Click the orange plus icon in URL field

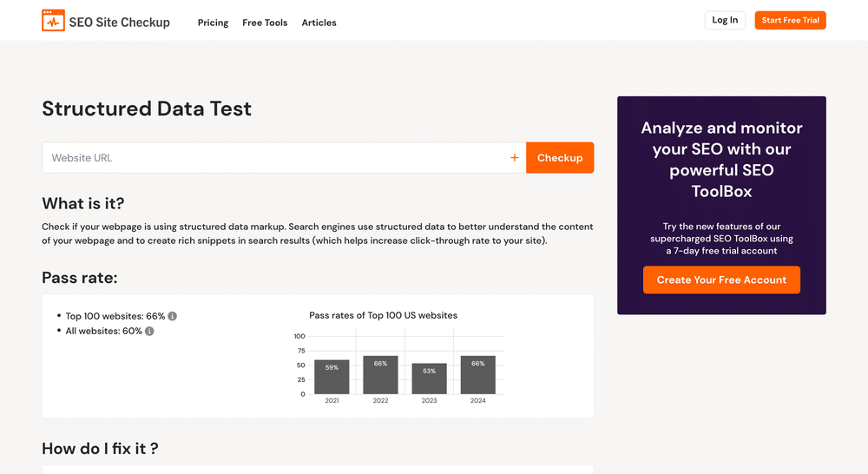(x=514, y=158)
